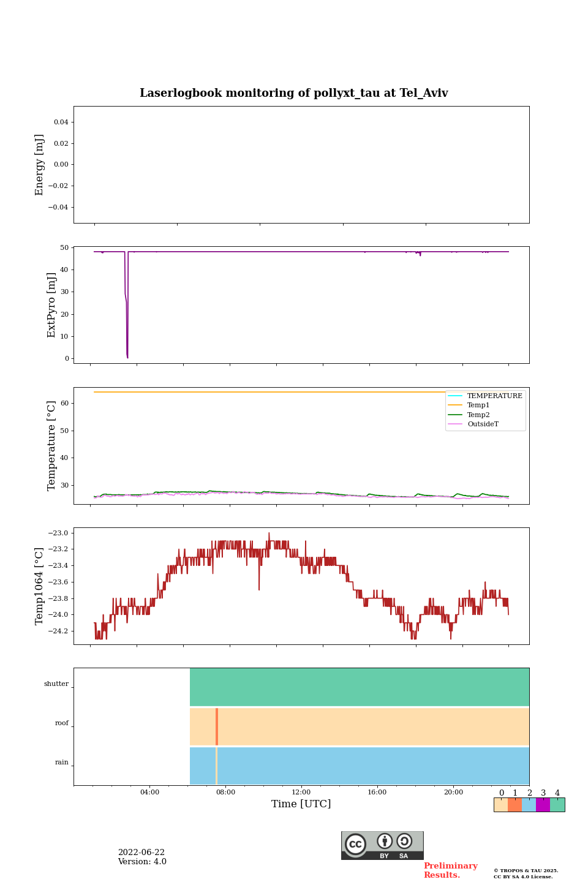Click the orange stripe in the roof band
The width and height of the screenshot is (588, 882).
pos(217,726)
